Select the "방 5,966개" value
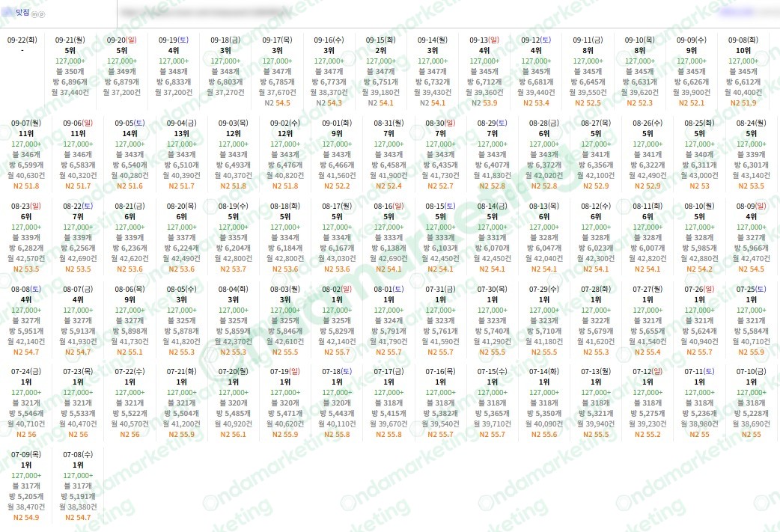 click(751, 248)
